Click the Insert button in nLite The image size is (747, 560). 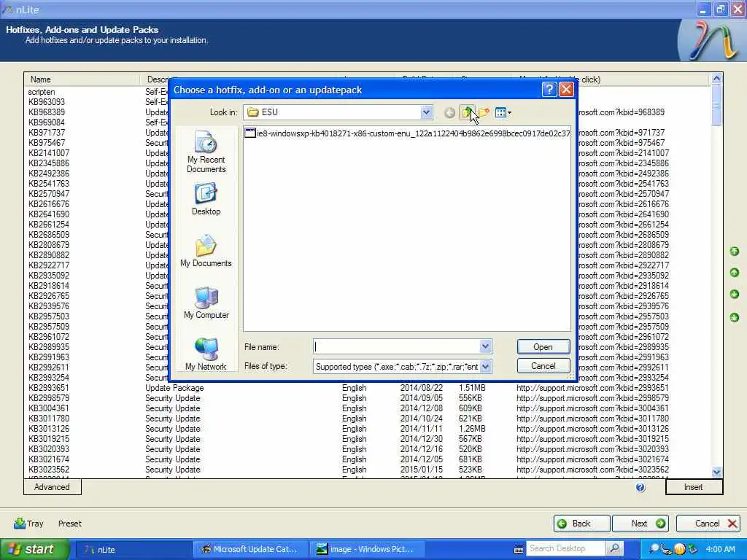click(694, 487)
